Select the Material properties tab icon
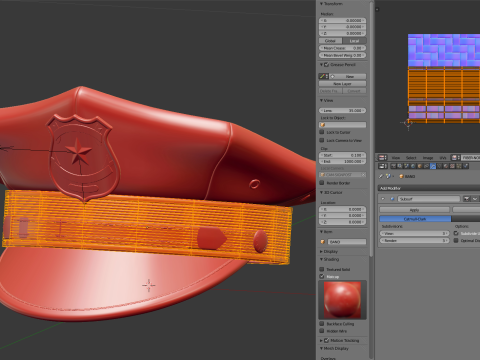The width and height of the screenshot is (480, 360). point(446,166)
